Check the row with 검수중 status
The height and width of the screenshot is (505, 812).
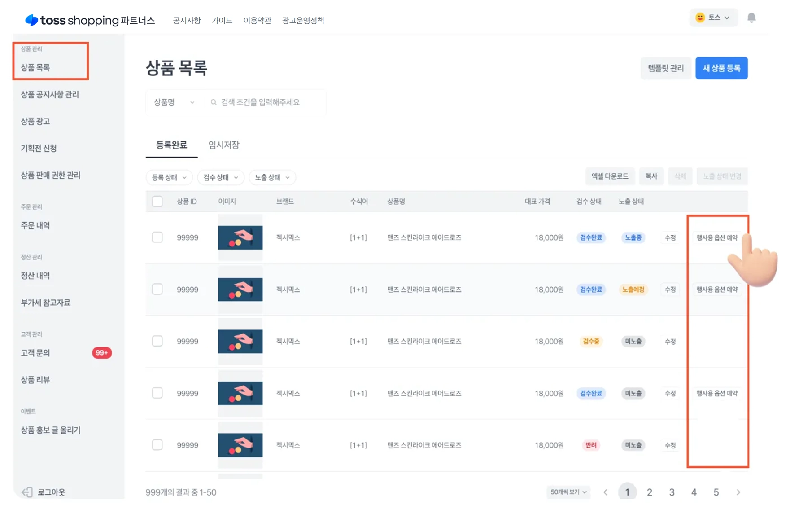click(x=157, y=341)
